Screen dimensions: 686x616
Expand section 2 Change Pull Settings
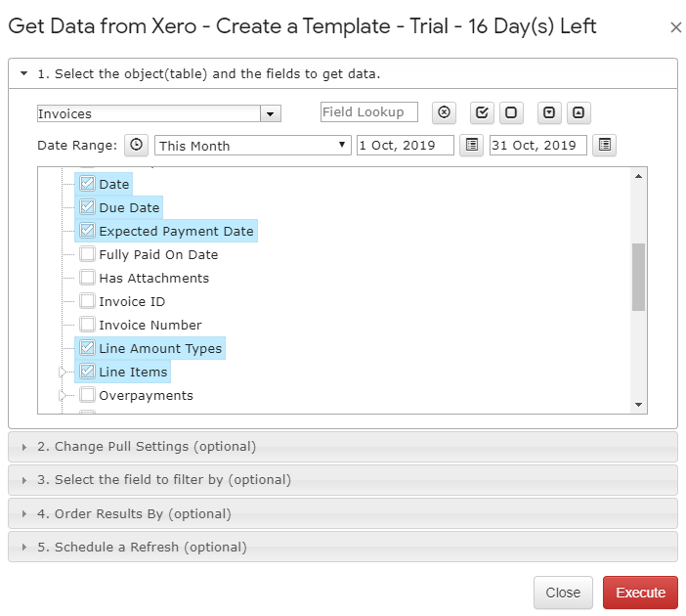click(147, 447)
